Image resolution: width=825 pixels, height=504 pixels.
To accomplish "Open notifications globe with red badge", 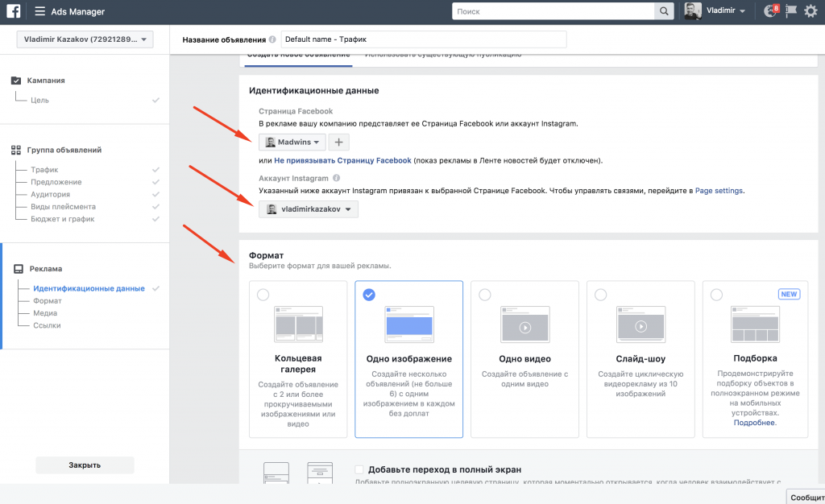I will click(x=770, y=11).
